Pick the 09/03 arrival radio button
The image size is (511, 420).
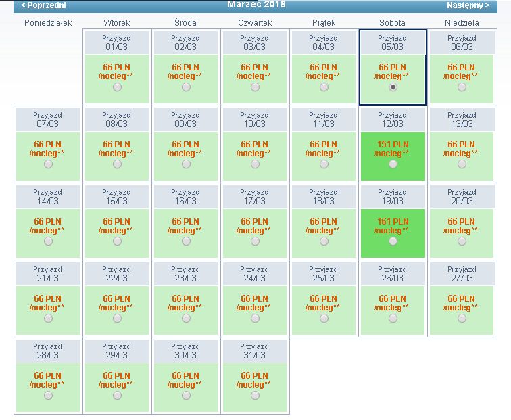click(x=186, y=164)
